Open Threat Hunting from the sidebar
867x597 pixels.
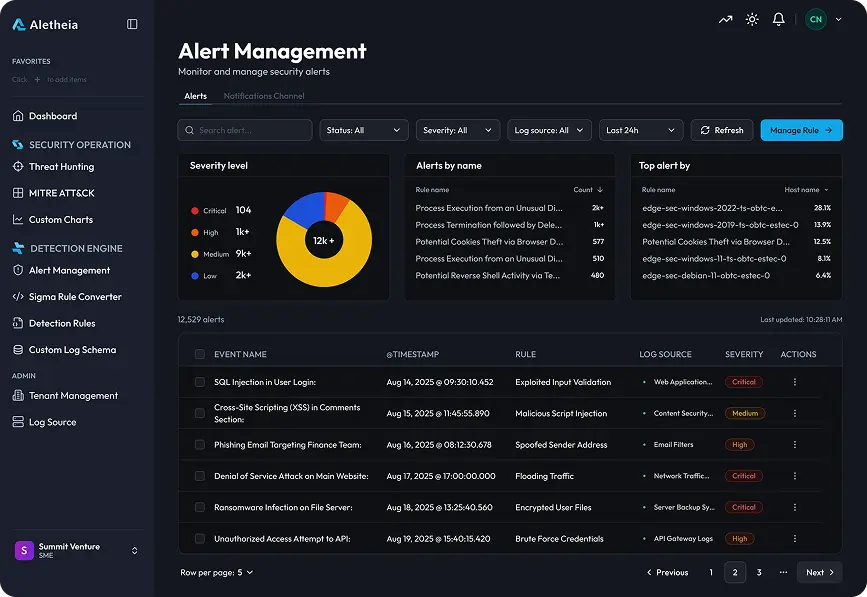click(x=61, y=166)
